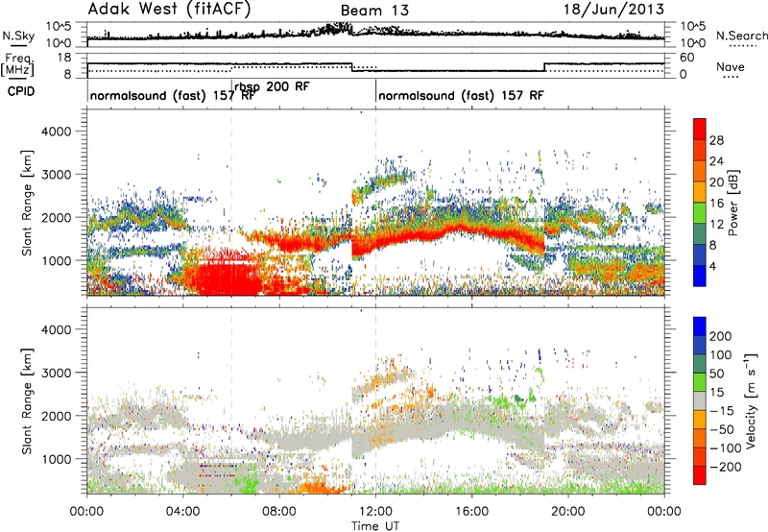Pick light green Power segment between 12 and 16

700,213
